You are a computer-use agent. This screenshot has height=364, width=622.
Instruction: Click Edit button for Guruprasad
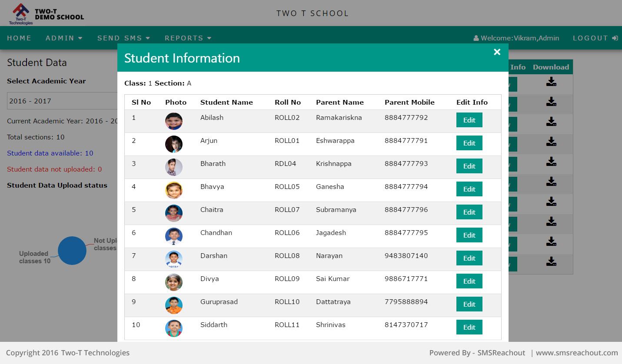pyautogui.click(x=469, y=304)
